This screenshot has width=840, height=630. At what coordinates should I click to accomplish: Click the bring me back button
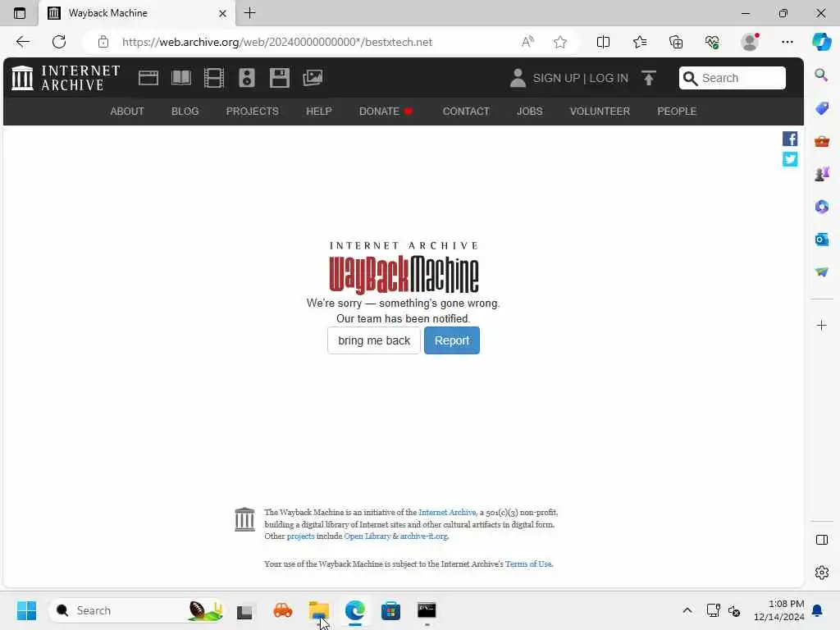pyautogui.click(x=374, y=340)
